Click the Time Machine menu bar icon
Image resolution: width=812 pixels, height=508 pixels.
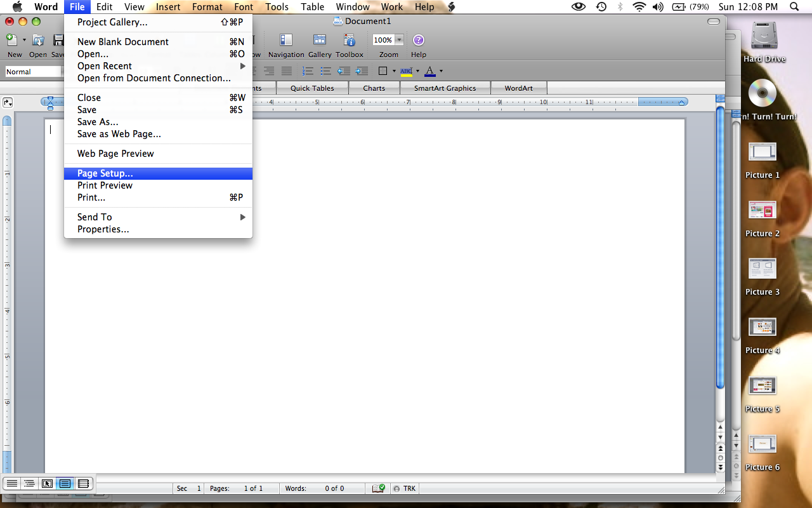click(x=601, y=7)
